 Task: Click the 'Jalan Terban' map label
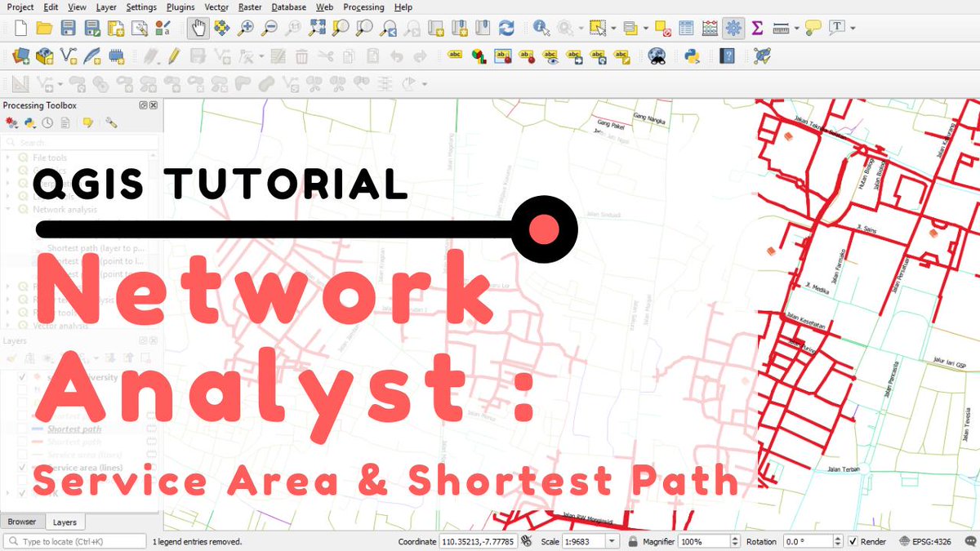pyautogui.click(x=844, y=469)
